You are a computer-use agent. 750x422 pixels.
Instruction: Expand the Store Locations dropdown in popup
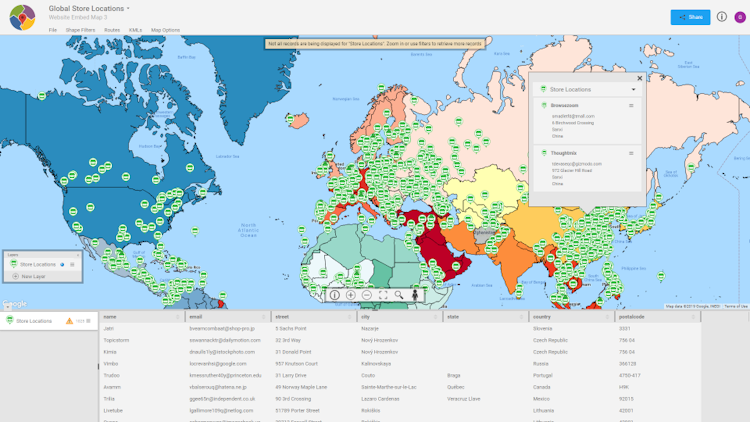click(633, 89)
